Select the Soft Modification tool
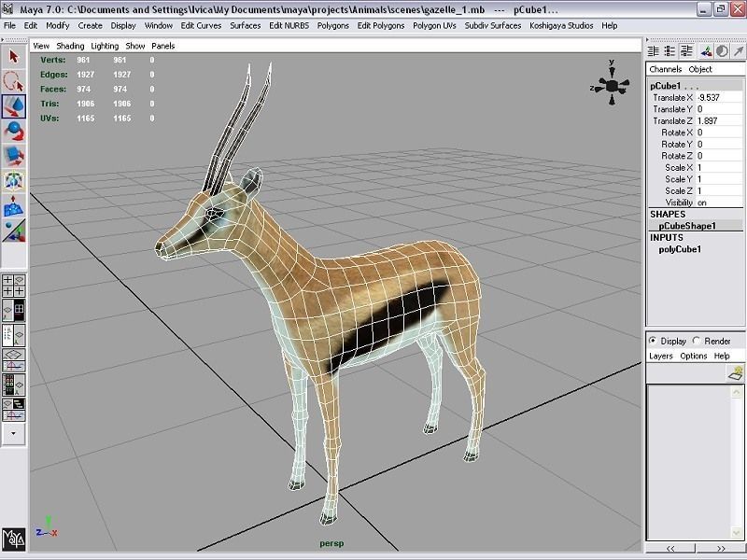Viewport: 747px width, 560px height. pyautogui.click(x=13, y=205)
